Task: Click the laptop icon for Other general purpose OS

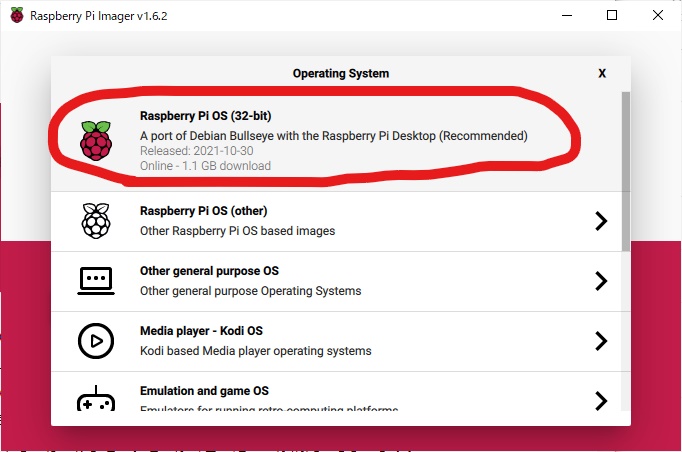Action: pyautogui.click(x=96, y=281)
